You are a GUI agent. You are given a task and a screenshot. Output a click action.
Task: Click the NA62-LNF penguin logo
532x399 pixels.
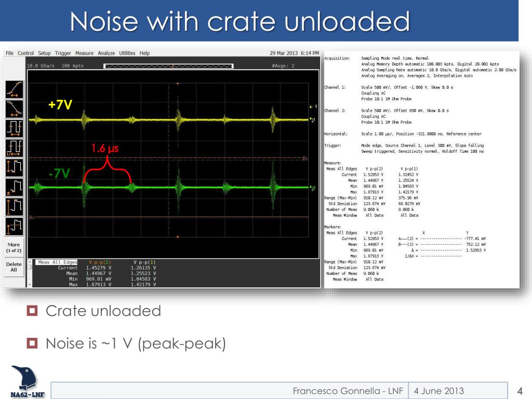tap(26, 382)
